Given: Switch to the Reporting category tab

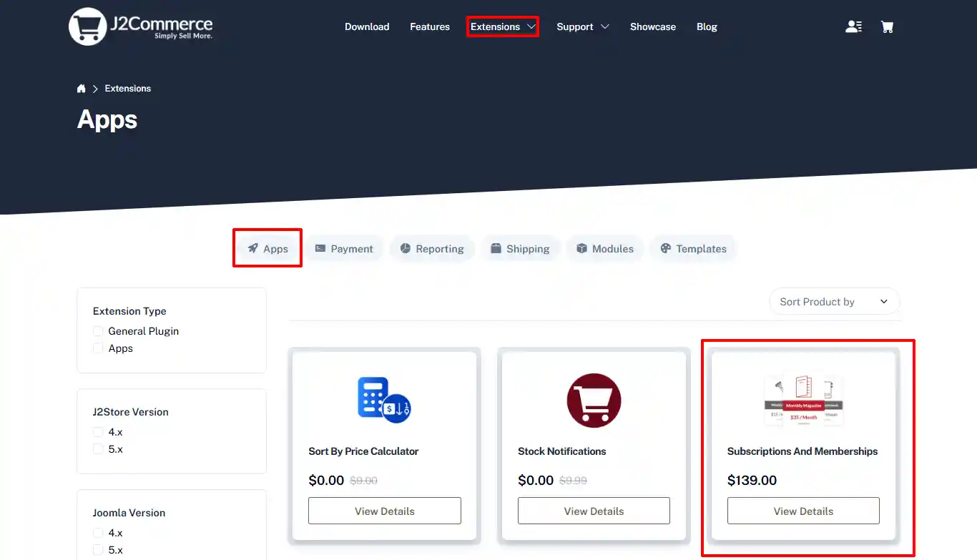Looking at the screenshot, I should point(431,248).
